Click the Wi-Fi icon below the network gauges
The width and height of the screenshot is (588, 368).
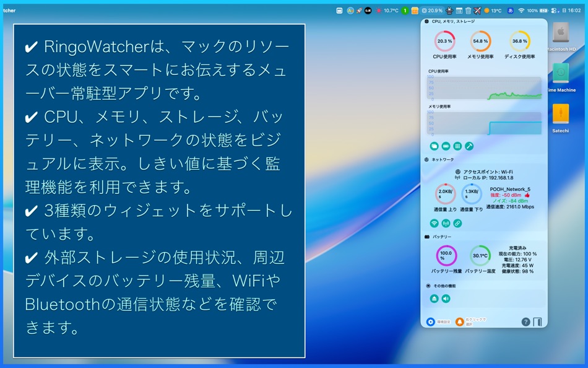pyautogui.click(x=435, y=223)
